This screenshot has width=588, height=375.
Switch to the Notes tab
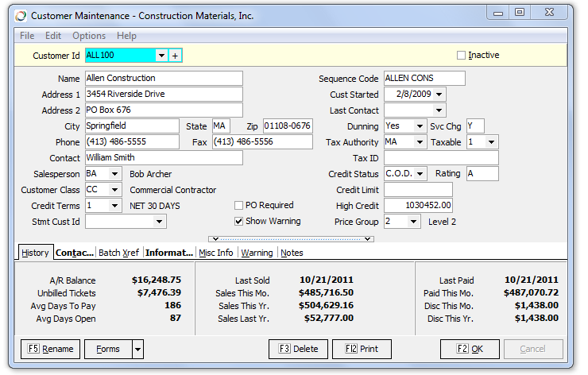coord(292,253)
